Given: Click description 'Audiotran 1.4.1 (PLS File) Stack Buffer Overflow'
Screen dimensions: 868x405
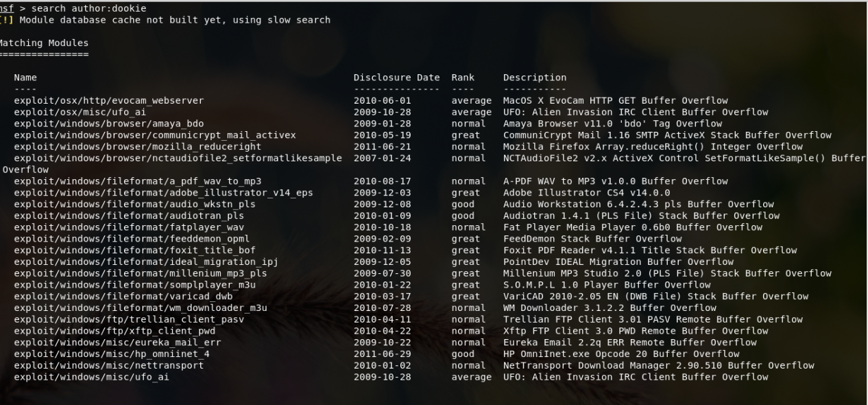Looking at the screenshot, I should tap(642, 216).
